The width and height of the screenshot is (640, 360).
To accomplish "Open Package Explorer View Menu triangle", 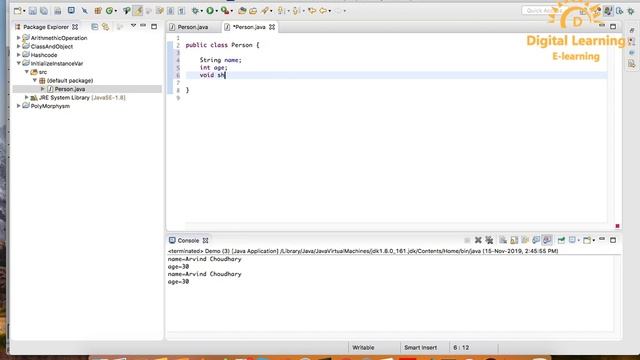I will 133,26.
